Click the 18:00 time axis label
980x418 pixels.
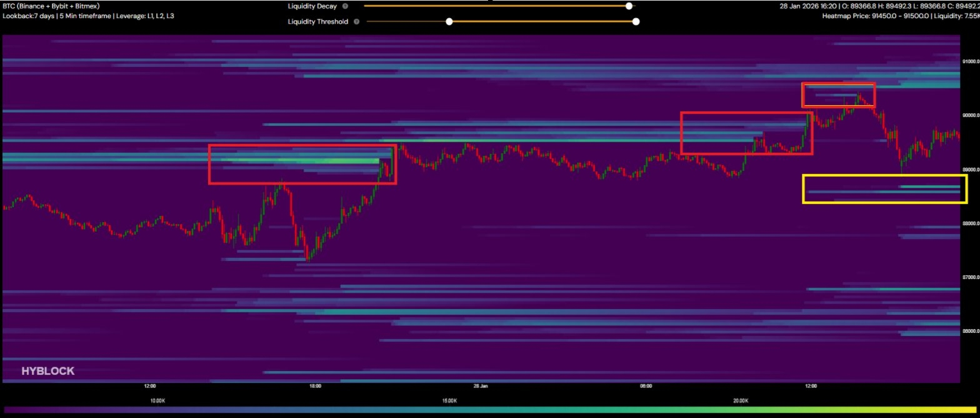pyautogui.click(x=315, y=386)
